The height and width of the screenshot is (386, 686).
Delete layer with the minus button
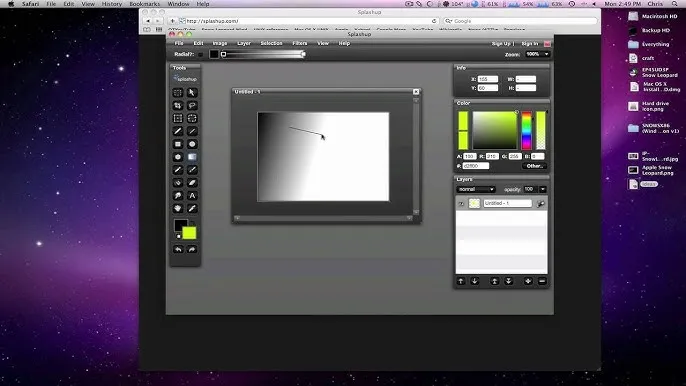click(542, 281)
